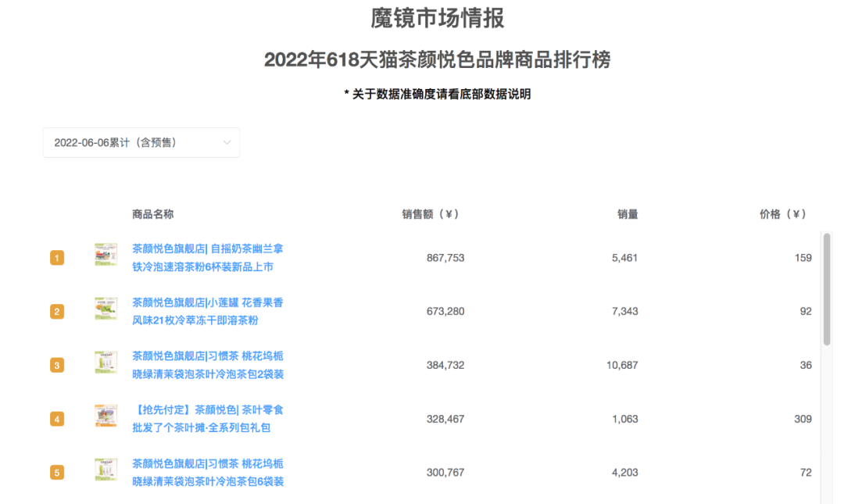Click the orange rank "1" badge
844x504 pixels.
[x=57, y=257]
